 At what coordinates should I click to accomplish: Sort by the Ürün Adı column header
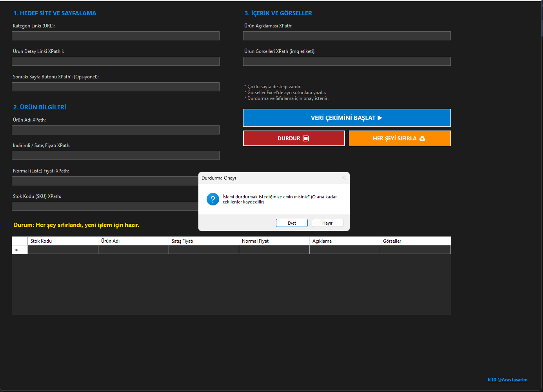133,241
